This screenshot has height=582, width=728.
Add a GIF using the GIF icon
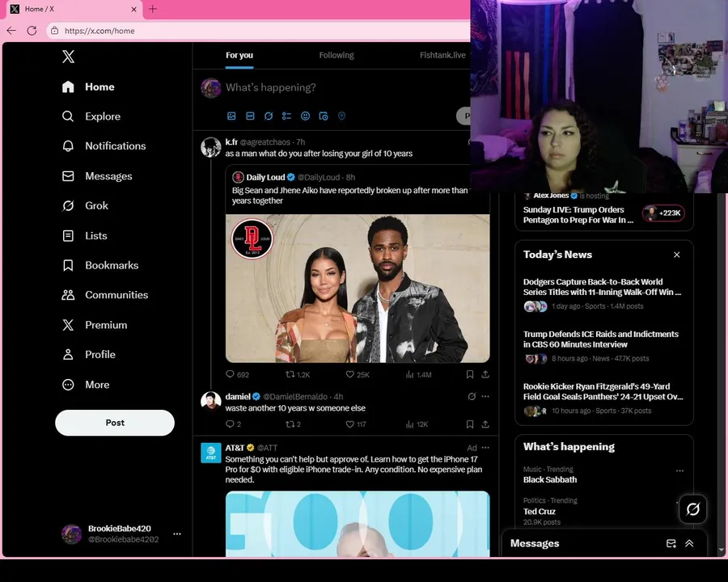tap(250, 116)
